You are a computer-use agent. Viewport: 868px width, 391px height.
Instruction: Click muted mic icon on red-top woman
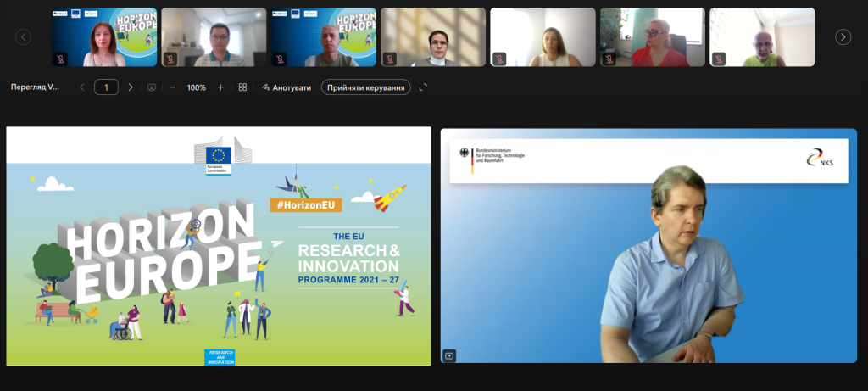[609, 59]
